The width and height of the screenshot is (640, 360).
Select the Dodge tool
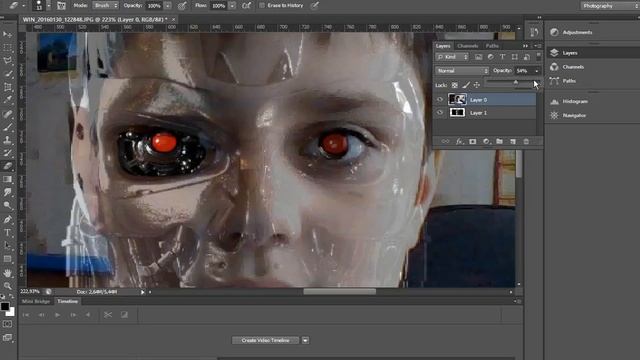pyautogui.click(x=7, y=205)
